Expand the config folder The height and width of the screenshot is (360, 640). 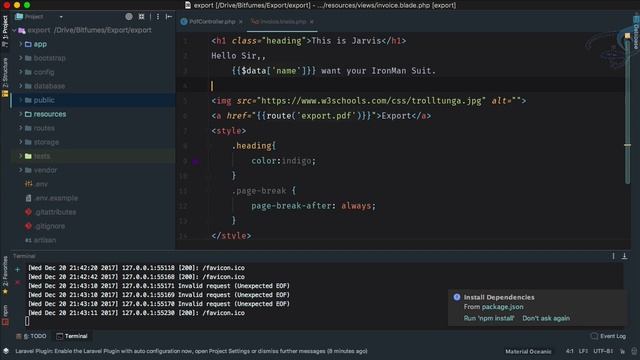pyautogui.click(x=20, y=72)
